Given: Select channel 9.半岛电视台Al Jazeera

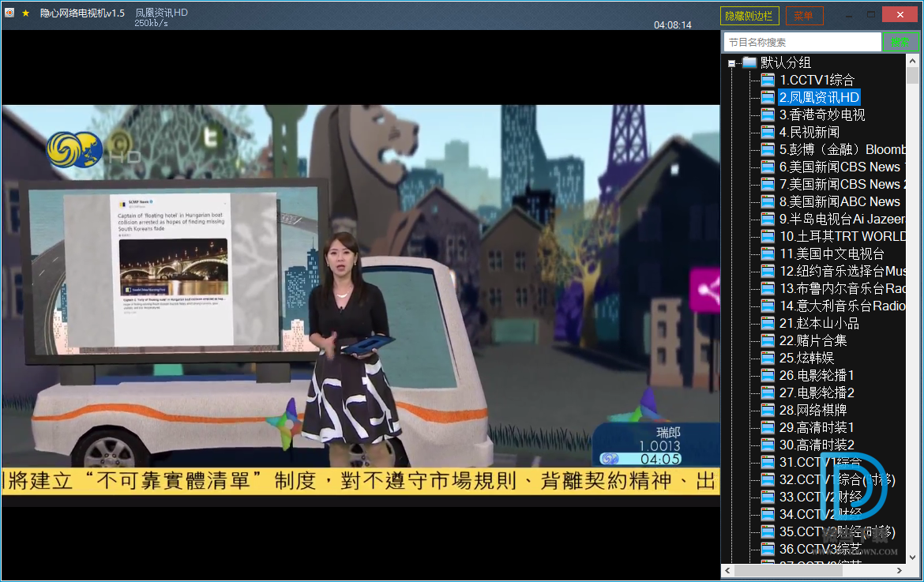Looking at the screenshot, I should coord(842,219).
